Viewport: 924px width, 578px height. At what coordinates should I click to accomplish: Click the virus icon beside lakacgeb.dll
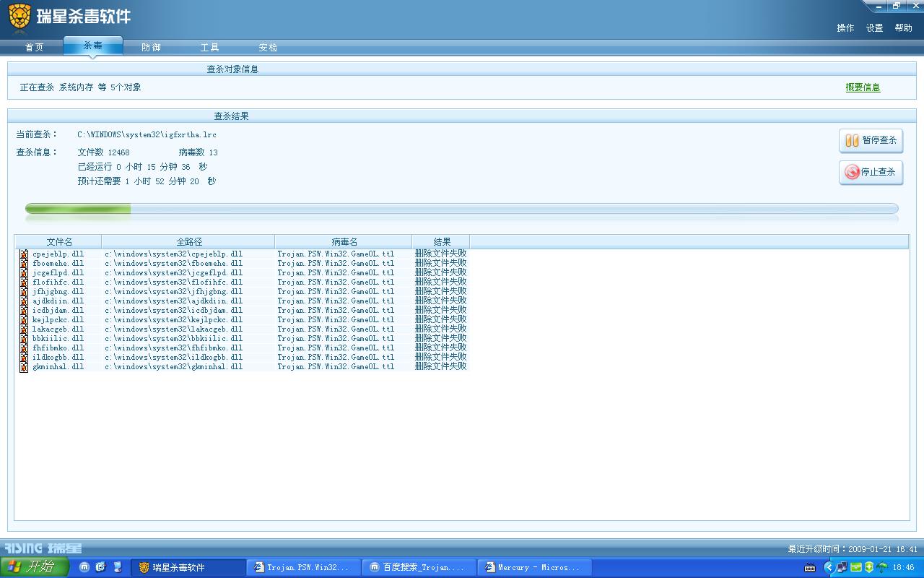pos(24,329)
